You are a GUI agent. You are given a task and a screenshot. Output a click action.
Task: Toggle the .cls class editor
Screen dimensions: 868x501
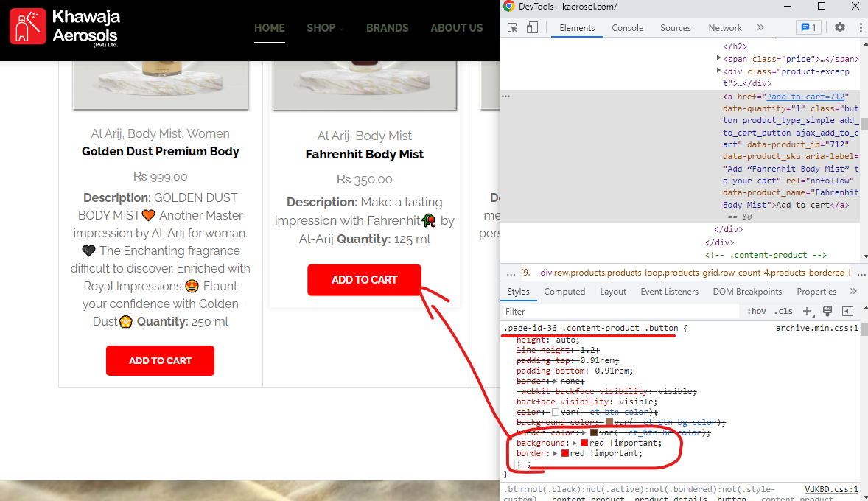tap(783, 311)
